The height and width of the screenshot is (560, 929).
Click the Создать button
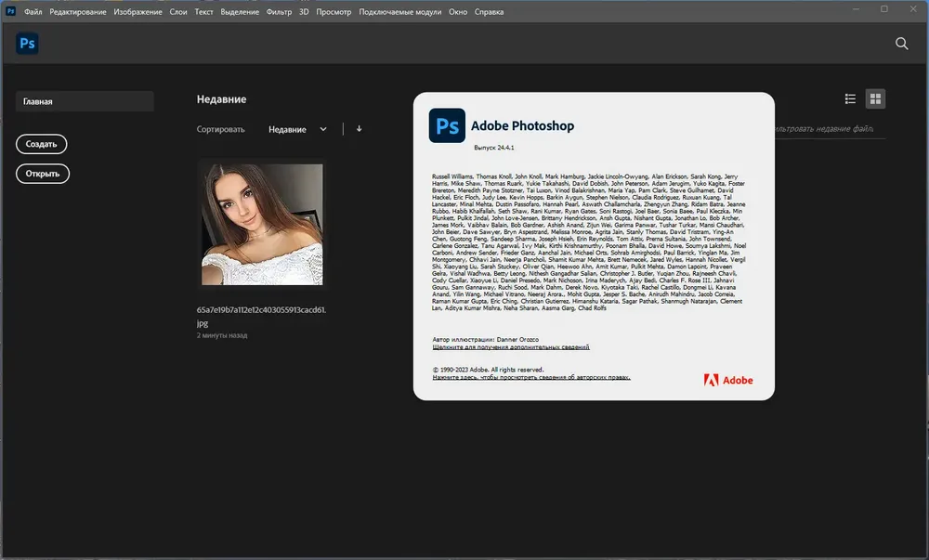click(x=42, y=144)
